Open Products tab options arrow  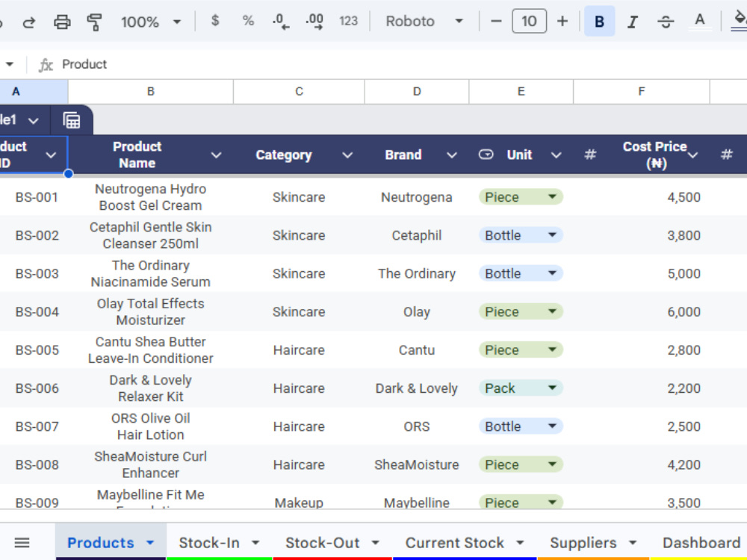pos(150,542)
